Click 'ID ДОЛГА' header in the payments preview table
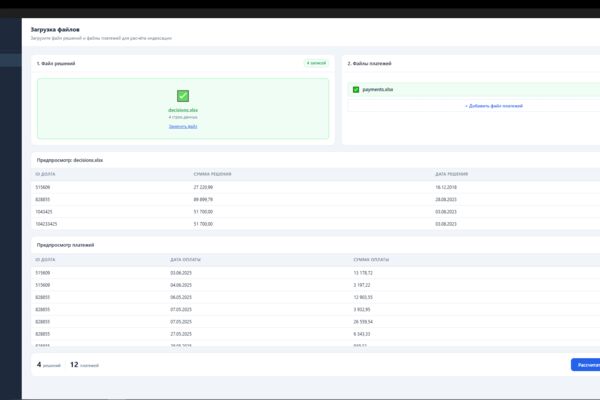This screenshot has height=400, width=600. coord(45,260)
